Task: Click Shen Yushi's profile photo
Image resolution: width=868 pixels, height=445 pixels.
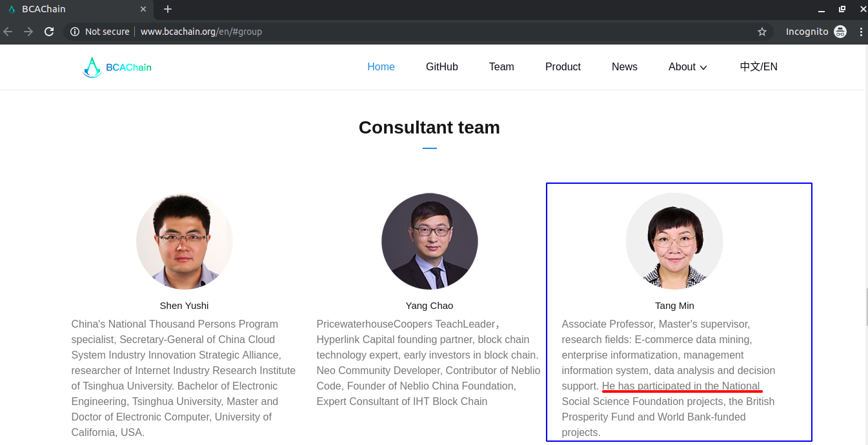Action: 185,241
